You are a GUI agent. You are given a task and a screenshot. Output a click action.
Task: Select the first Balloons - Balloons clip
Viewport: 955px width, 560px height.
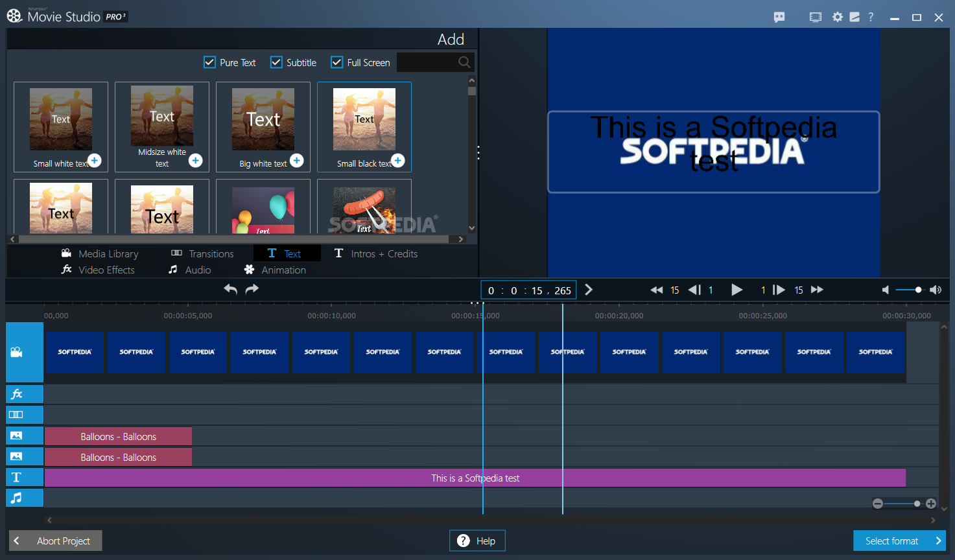pyautogui.click(x=118, y=436)
